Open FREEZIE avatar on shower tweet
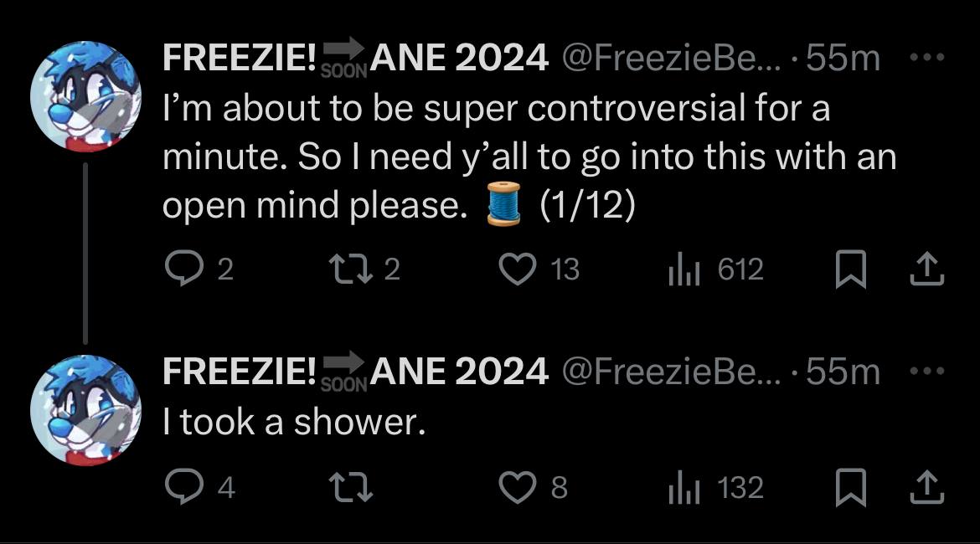This screenshot has height=544, width=980. [85, 409]
